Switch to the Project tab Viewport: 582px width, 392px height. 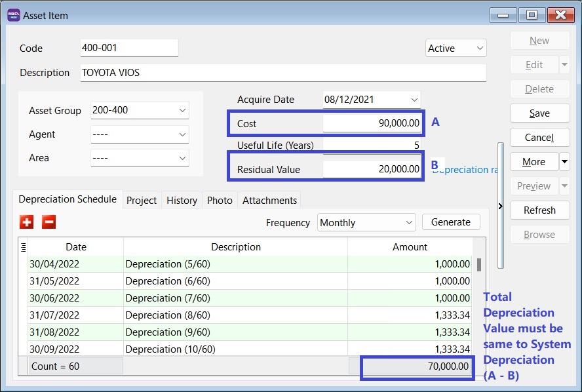[142, 201]
